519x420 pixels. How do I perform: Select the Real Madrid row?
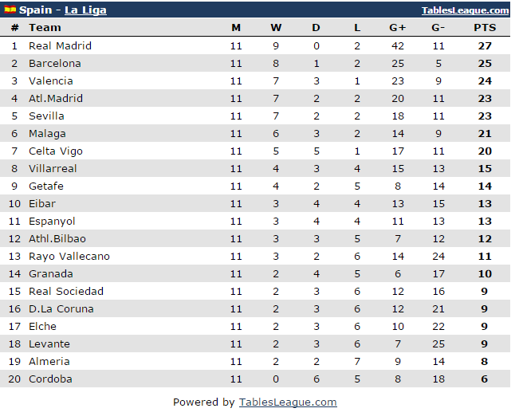point(60,46)
